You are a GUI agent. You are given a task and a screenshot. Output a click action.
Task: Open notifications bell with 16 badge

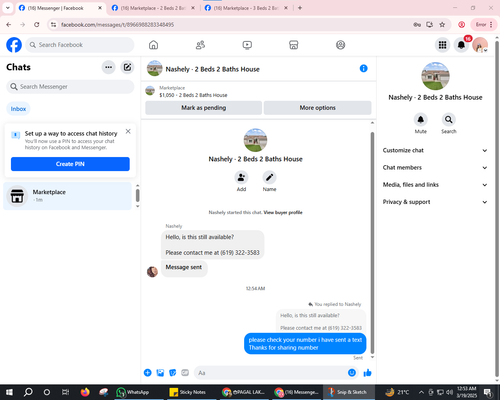[x=461, y=45]
